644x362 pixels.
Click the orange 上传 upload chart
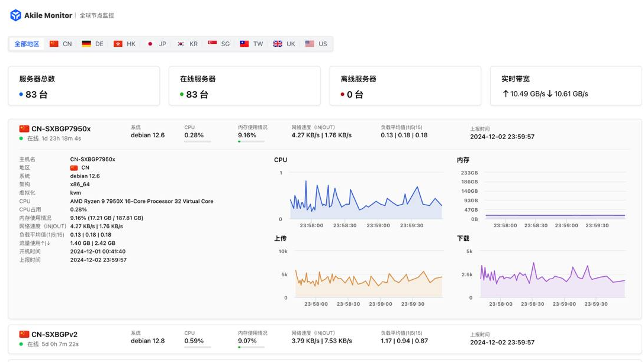click(x=369, y=274)
